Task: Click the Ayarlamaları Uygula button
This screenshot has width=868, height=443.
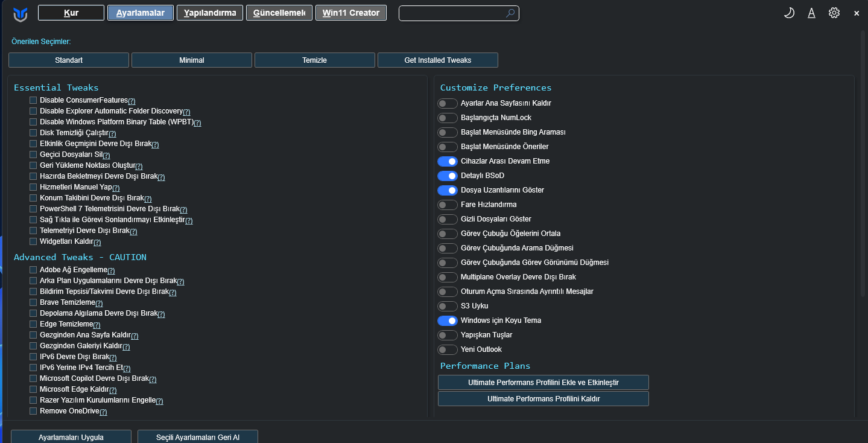Action: click(71, 437)
